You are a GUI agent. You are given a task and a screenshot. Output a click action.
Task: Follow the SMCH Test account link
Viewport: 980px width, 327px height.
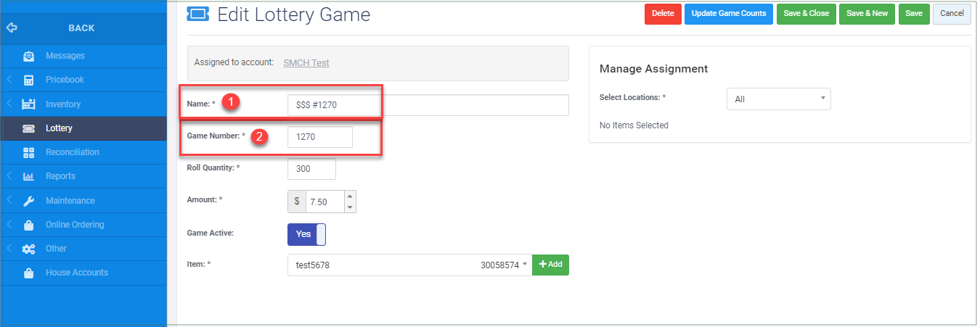tap(306, 63)
